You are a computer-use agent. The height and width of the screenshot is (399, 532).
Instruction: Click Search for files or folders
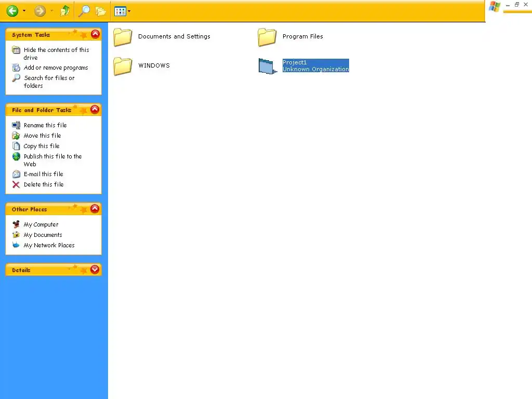[x=49, y=82]
